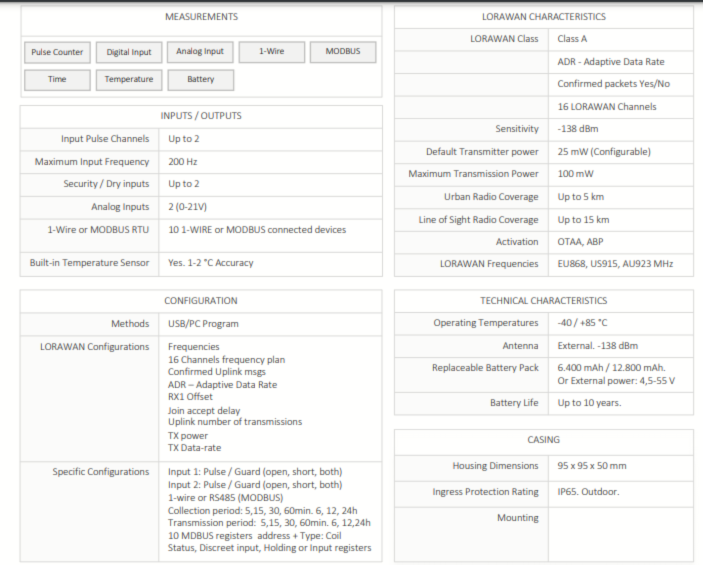Click the Replaceable Battery Pack label

[485, 368]
